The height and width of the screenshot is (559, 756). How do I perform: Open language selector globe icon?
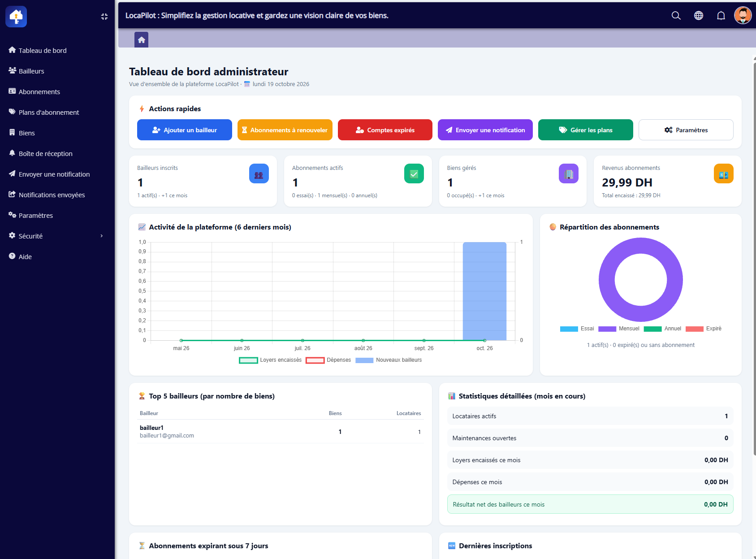pyautogui.click(x=698, y=16)
